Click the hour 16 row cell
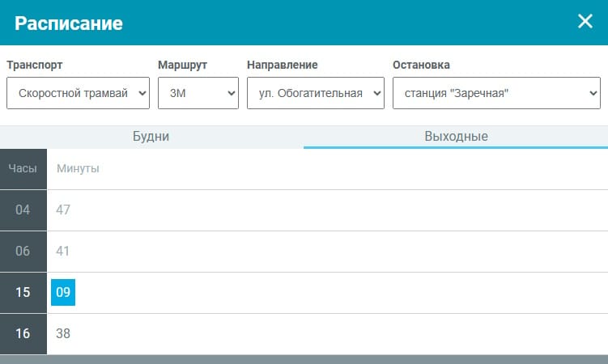The height and width of the screenshot is (364, 608). point(23,333)
